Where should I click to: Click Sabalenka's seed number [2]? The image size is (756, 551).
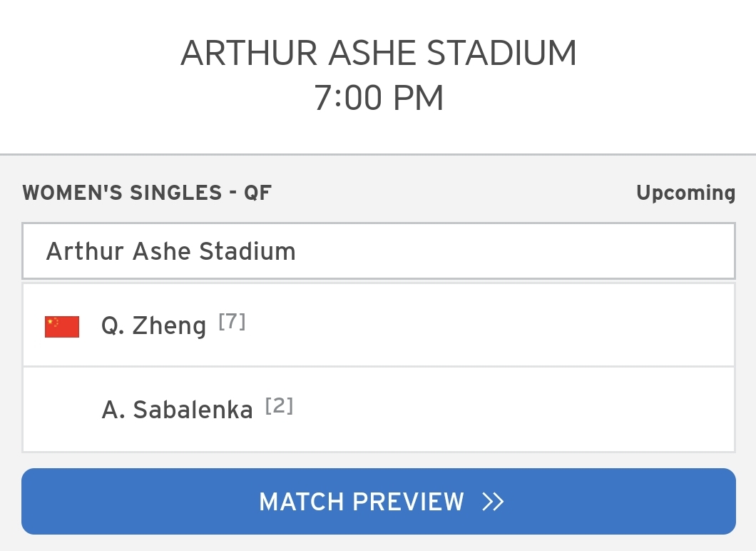pos(279,406)
